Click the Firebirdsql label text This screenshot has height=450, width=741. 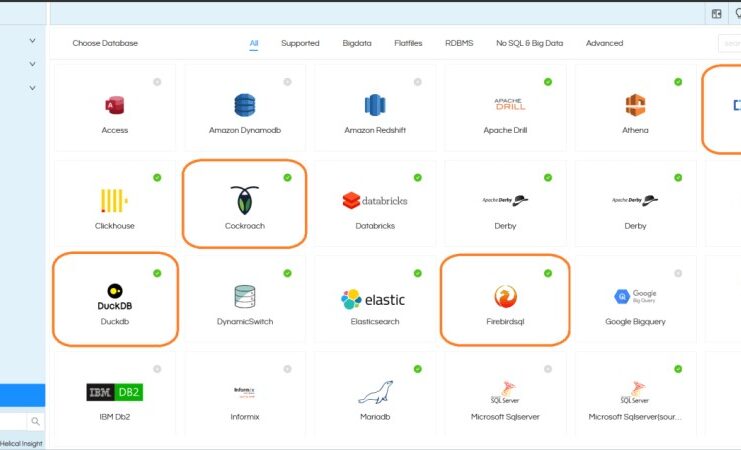point(505,321)
